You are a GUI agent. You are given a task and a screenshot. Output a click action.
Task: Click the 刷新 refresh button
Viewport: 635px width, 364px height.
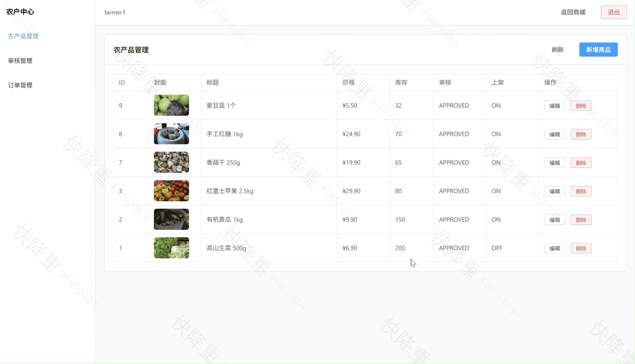[558, 50]
